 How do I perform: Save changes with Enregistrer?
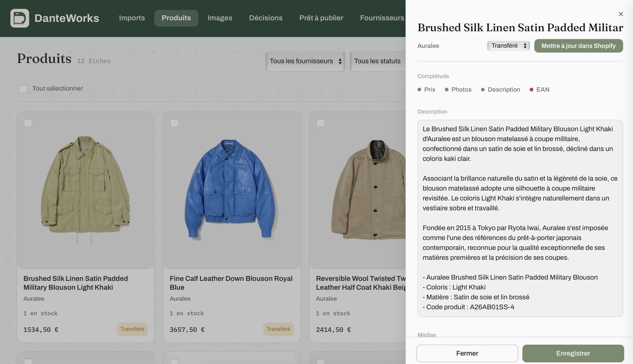pos(573,353)
